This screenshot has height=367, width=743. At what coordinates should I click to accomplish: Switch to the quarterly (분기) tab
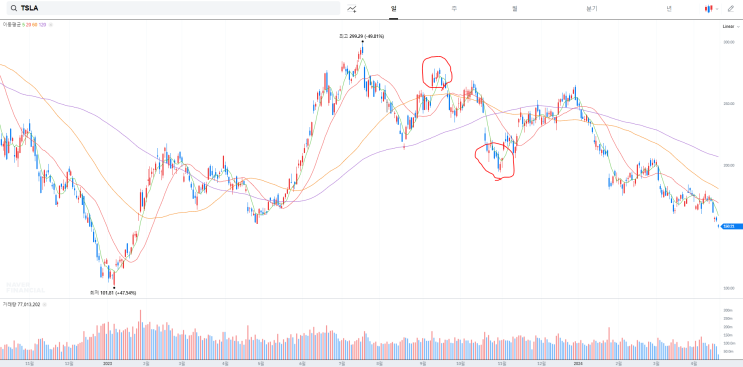[x=592, y=9]
